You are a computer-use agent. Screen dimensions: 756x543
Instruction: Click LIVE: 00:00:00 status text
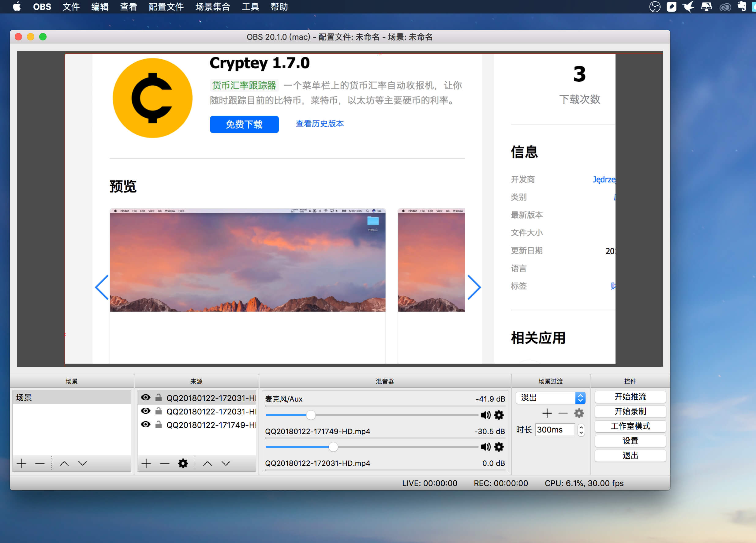coord(429,483)
